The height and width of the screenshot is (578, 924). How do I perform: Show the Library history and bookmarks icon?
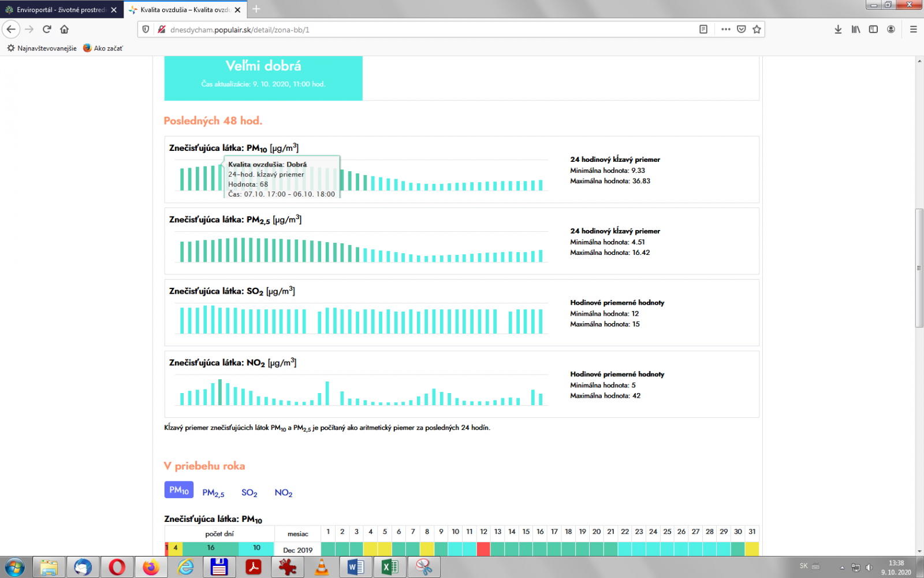(856, 29)
